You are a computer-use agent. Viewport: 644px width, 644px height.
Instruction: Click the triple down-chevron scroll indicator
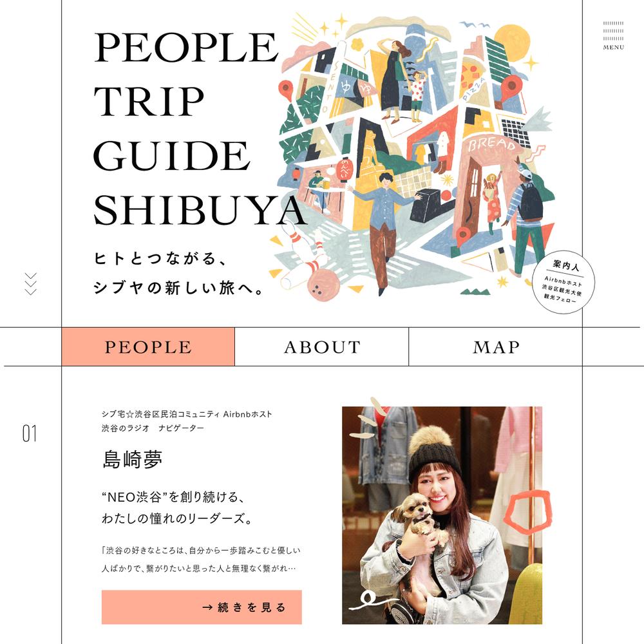[x=31, y=284]
